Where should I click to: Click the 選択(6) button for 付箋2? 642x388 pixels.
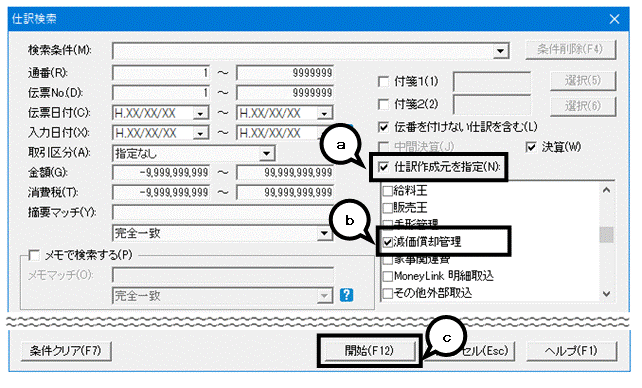[583, 106]
